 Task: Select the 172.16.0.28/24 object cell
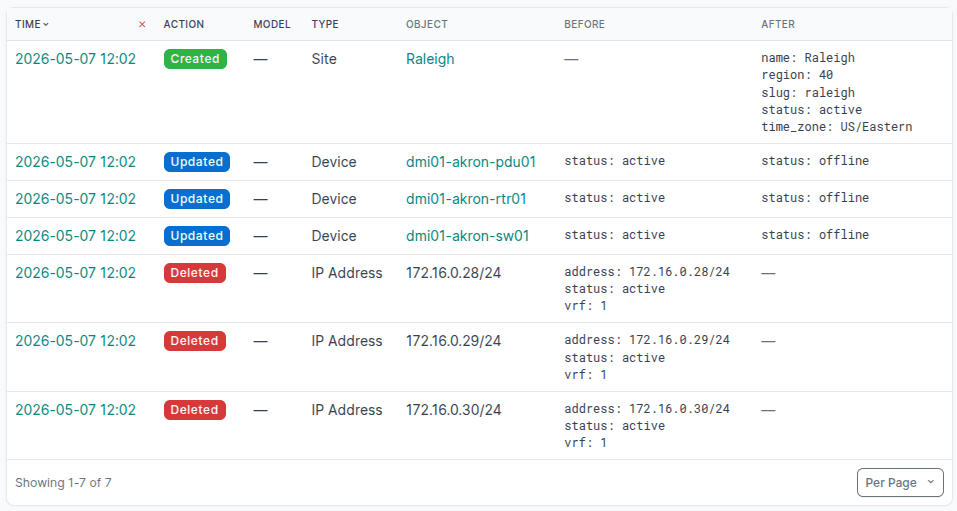point(453,273)
